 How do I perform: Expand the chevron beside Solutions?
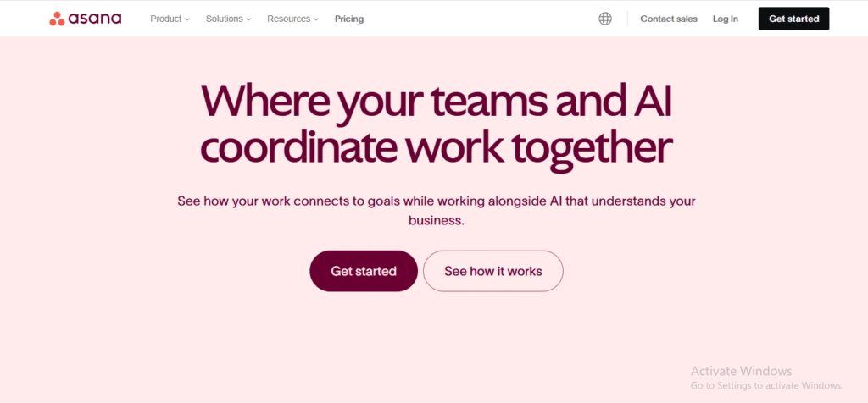248,19
